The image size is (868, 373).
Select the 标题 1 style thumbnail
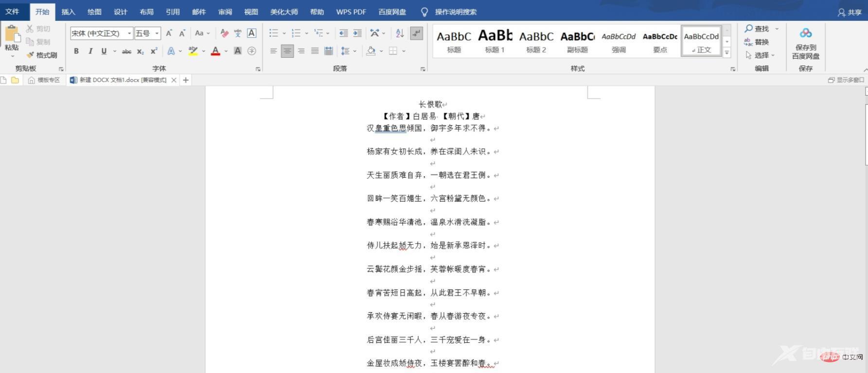click(x=495, y=40)
